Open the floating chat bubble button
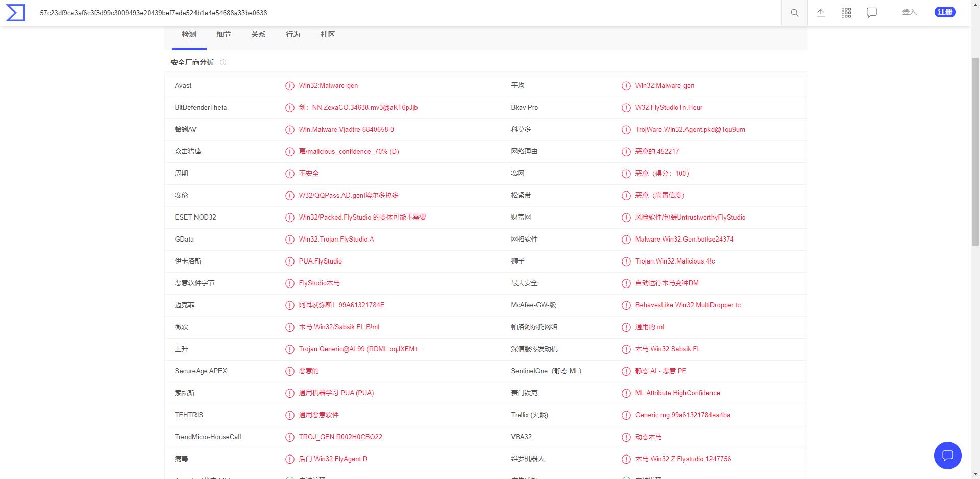Screen dimensions: 980x479 (947, 455)
